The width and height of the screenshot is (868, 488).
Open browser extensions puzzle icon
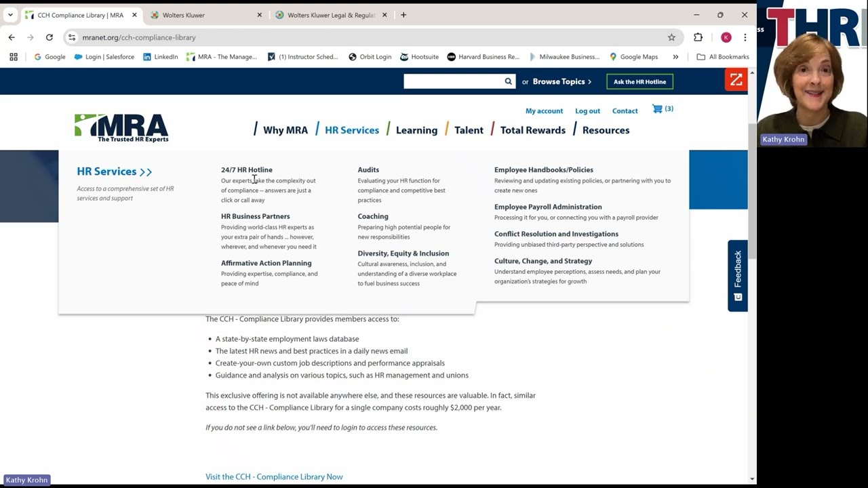tap(698, 37)
